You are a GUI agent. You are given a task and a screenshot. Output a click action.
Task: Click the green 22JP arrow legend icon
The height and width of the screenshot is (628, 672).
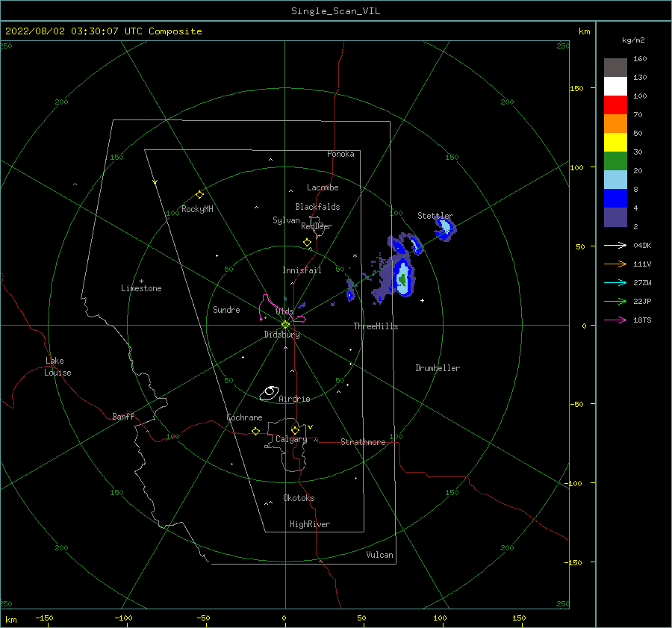click(615, 302)
